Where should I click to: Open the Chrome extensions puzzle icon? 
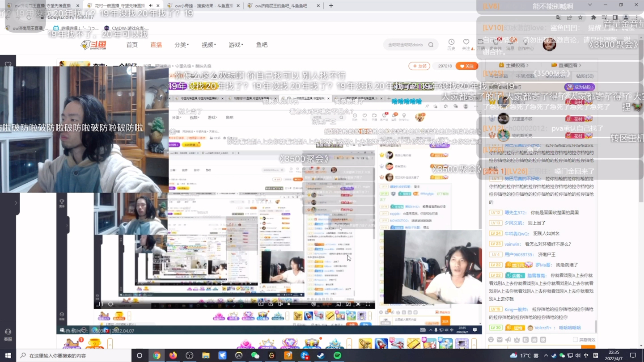(593, 17)
